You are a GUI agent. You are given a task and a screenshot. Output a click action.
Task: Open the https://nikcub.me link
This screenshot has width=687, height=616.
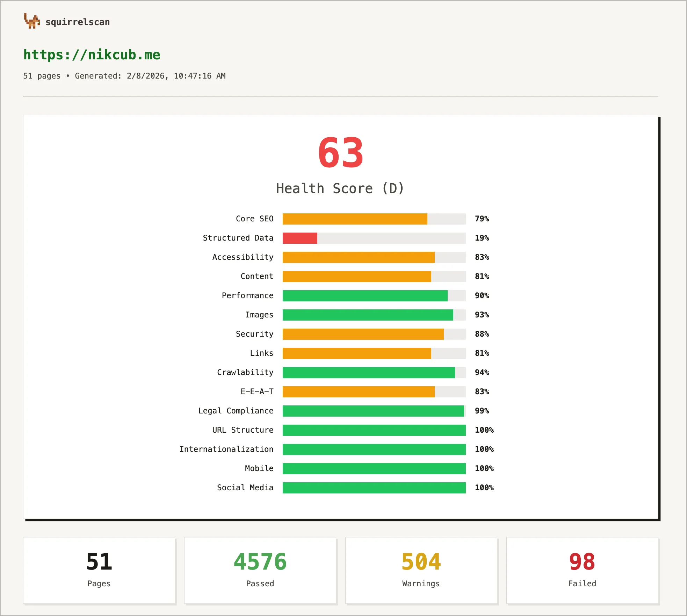coord(92,54)
